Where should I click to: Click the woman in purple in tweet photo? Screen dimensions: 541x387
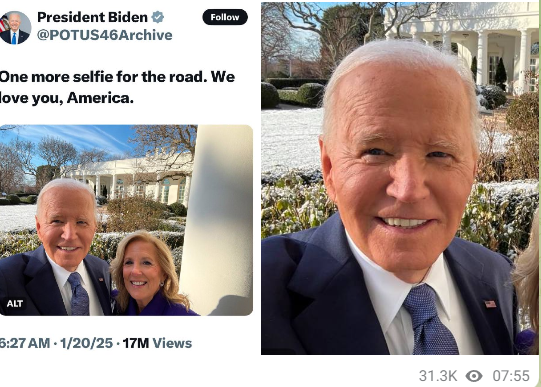tap(149, 274)
